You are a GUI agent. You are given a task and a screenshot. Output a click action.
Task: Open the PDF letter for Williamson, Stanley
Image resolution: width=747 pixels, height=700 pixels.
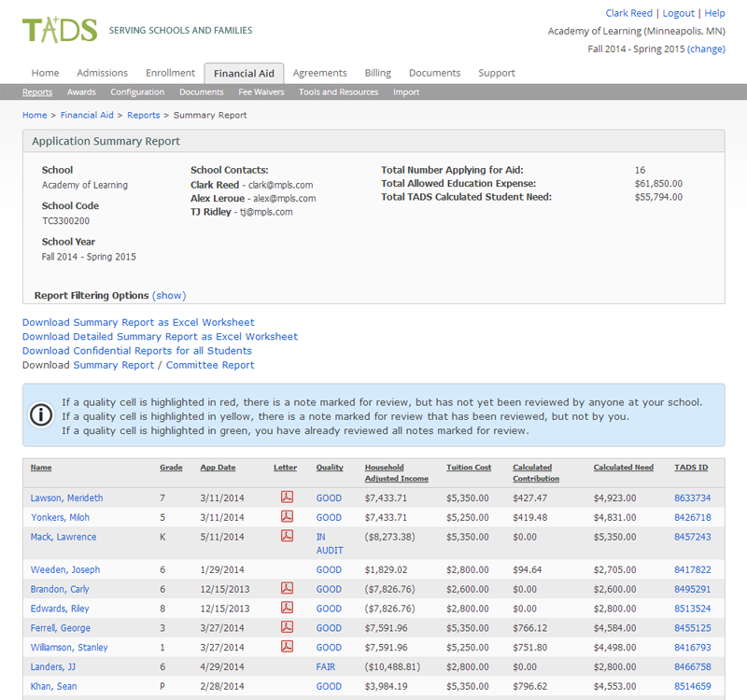pyautogui.click(x=288, y=647)
